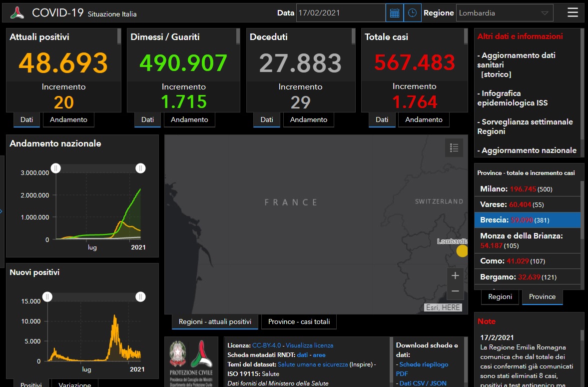Show Province - casi totali map tab
The width and height of the screenshot is (588, 387).
(x=299, y=321)
